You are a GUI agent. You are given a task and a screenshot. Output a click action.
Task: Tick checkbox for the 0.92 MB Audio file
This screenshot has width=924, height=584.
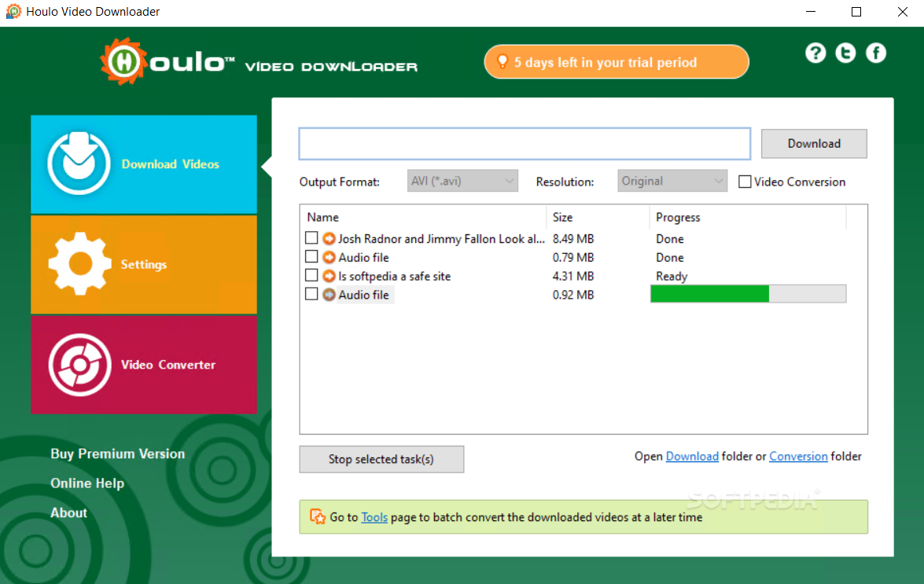pyautogui.click(x=311, y=294)
